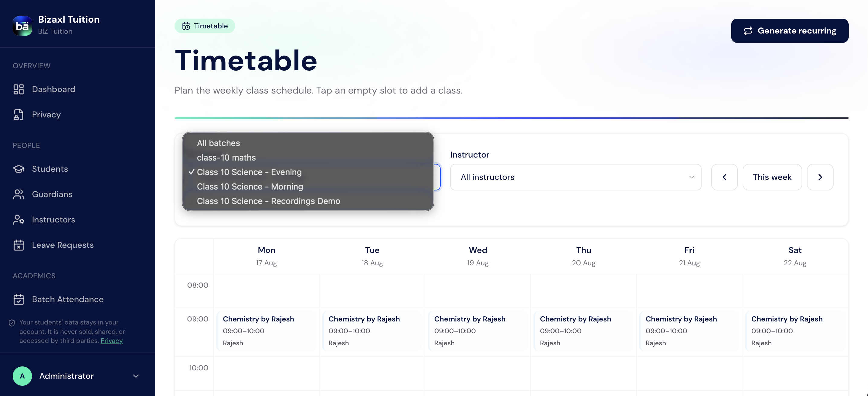Viewport: 868px width, 396px height.
Task: Click the Students graduation cap icon
Action: (x=18, y=169)
